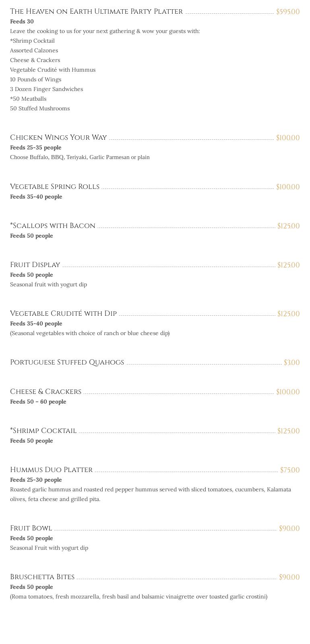
Task: Select the $595.00 party platter price
Action: (287, 12)
